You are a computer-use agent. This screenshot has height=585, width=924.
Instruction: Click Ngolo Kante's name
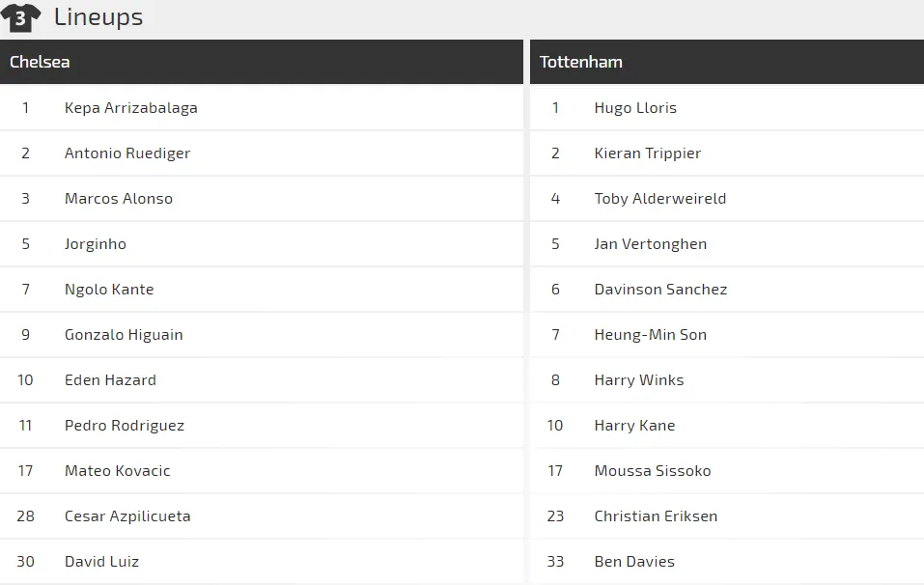(x=109, y=289)
